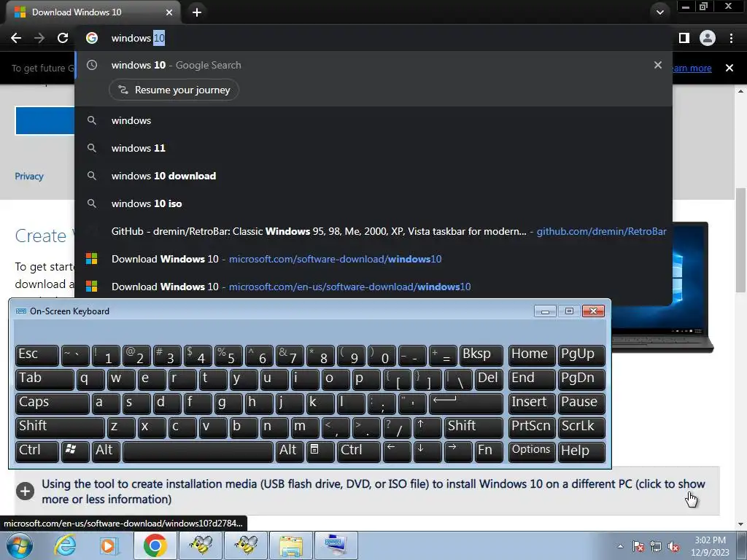Click the context menu key on On-Screen Keyboard
Image resolution: width=747 pixels, height=560 pixels.
320,451
